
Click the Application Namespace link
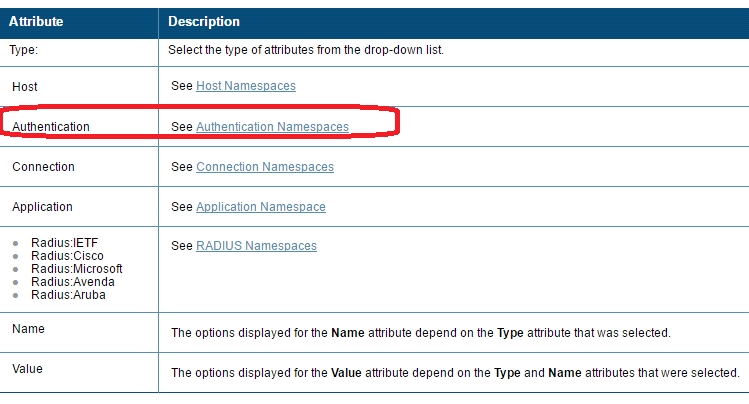click(x=260, y=207)
